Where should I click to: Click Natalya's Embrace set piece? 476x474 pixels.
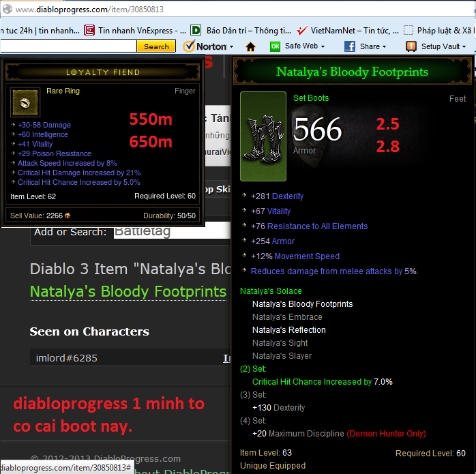point(287,317)
